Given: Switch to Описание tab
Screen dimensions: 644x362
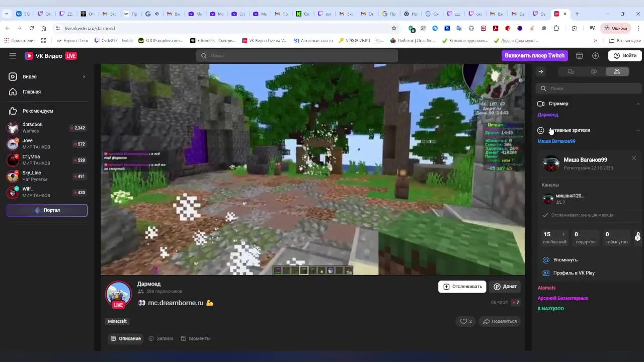Looking at the screenshot, I should (x=125, y=338).
